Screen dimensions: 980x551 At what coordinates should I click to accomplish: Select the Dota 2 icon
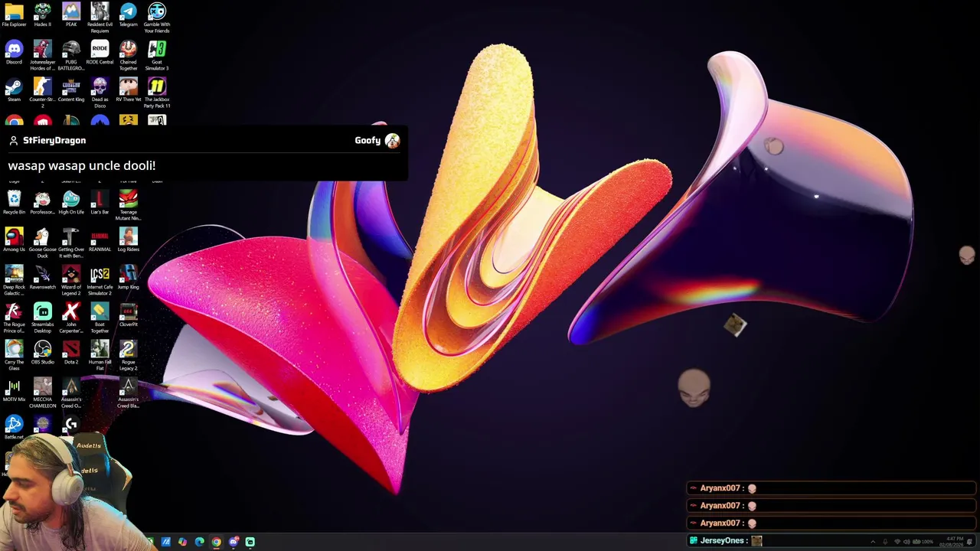[71, 353]
